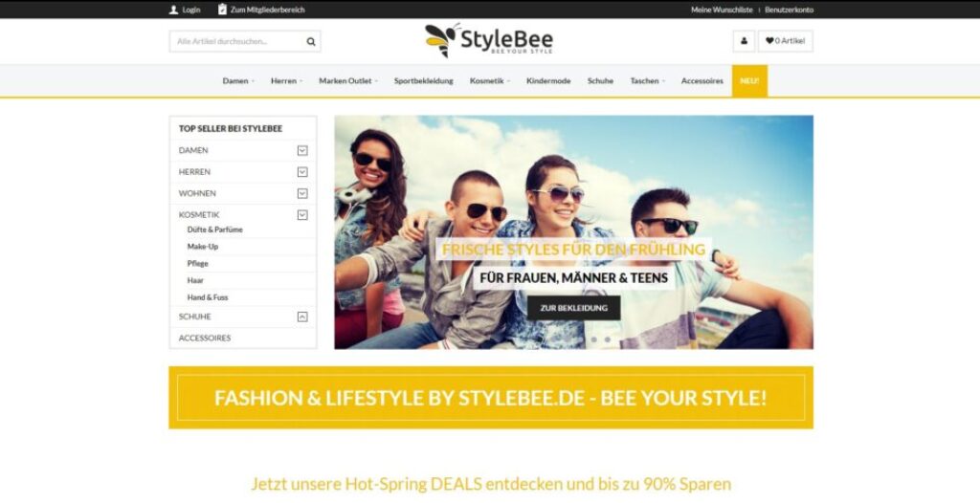Click DAMEN text in sidebar
The width and height of the screenshot is (980, 503).
pos(193,150)
